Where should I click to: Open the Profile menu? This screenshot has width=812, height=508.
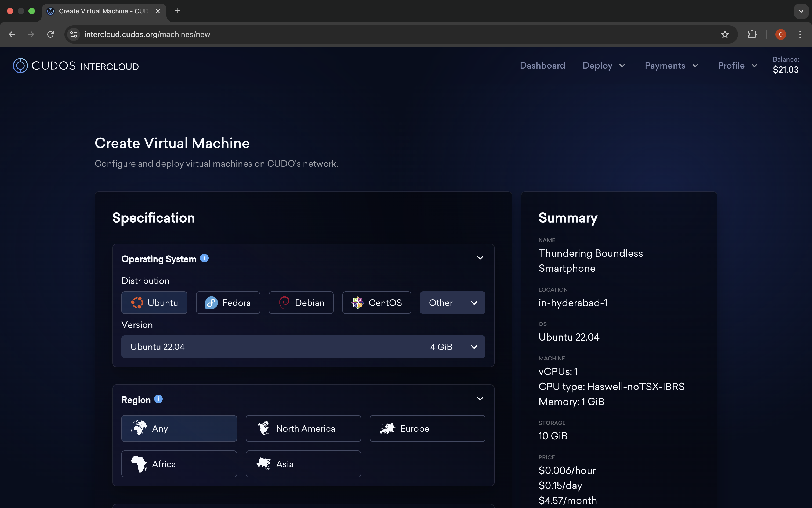tap(738, 66)
